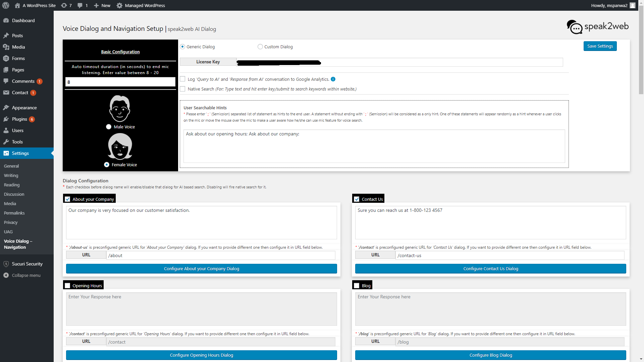Open Permalinks settings submenu item

click(14, 213)
